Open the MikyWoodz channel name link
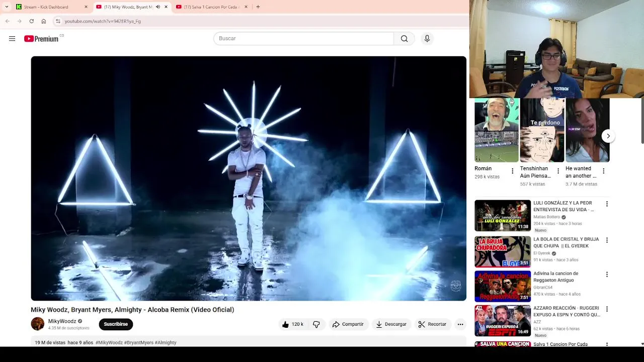The height and width of the screenshot is (362, 644). pyautogui.click(x=62, y=321)
